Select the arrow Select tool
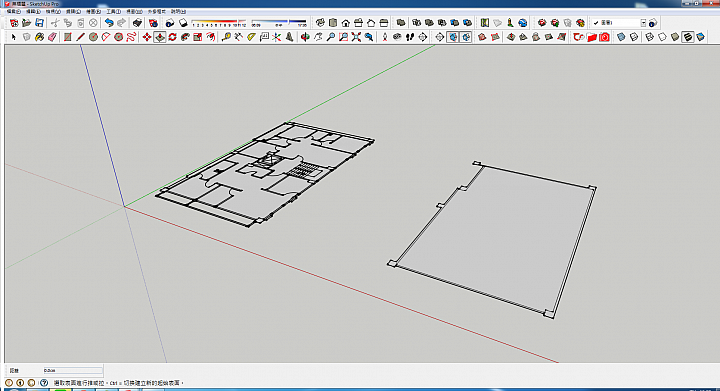This screenshot has height=391, width=720. pyautogui.click(x=13, y=37)
